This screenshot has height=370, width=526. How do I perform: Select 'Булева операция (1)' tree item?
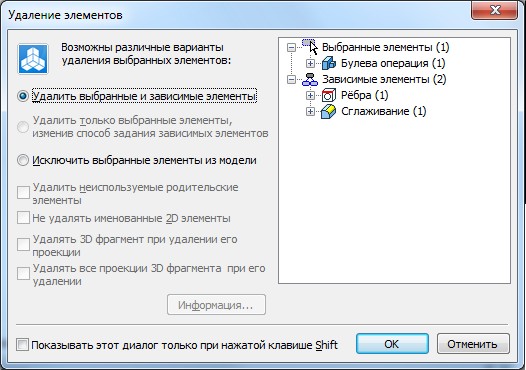click(393, 63)
